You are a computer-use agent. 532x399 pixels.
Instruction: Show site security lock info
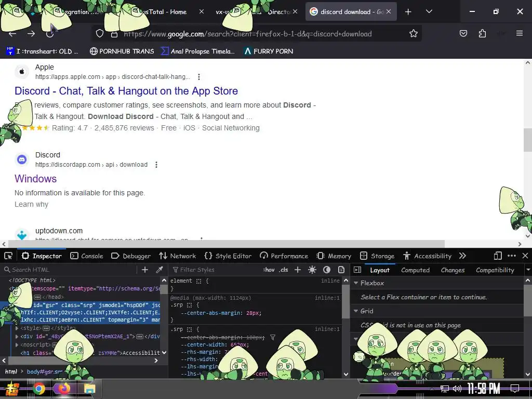114,34
